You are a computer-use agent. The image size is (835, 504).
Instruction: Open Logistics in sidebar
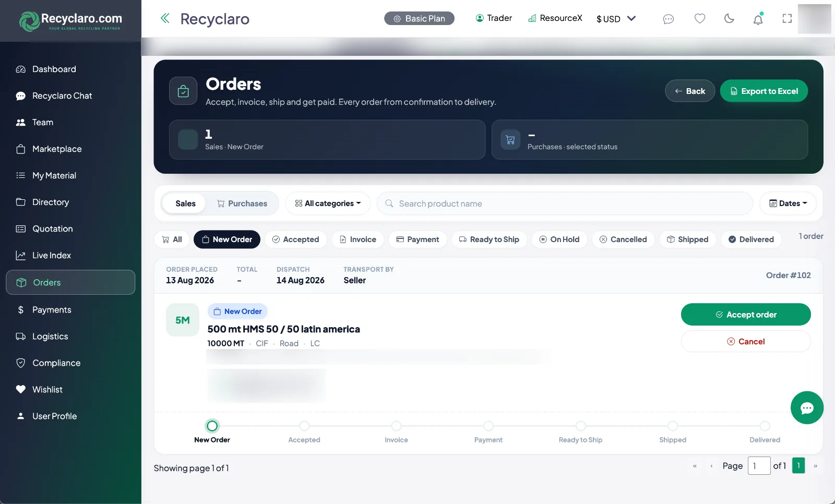[70, 336]
